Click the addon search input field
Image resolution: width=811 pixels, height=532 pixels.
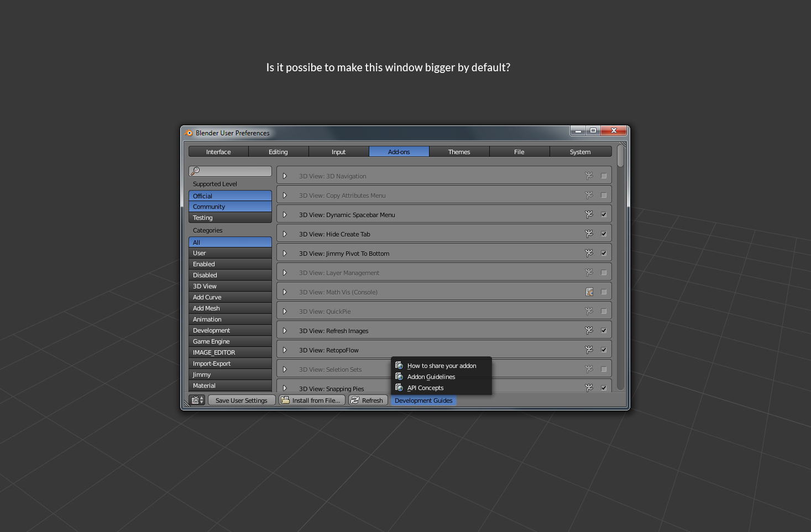coord(230,171)
